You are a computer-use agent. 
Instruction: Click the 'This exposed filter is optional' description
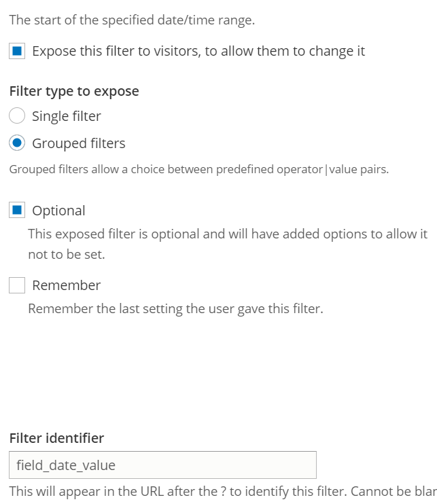pyautogui.click(x=227, y=234)
